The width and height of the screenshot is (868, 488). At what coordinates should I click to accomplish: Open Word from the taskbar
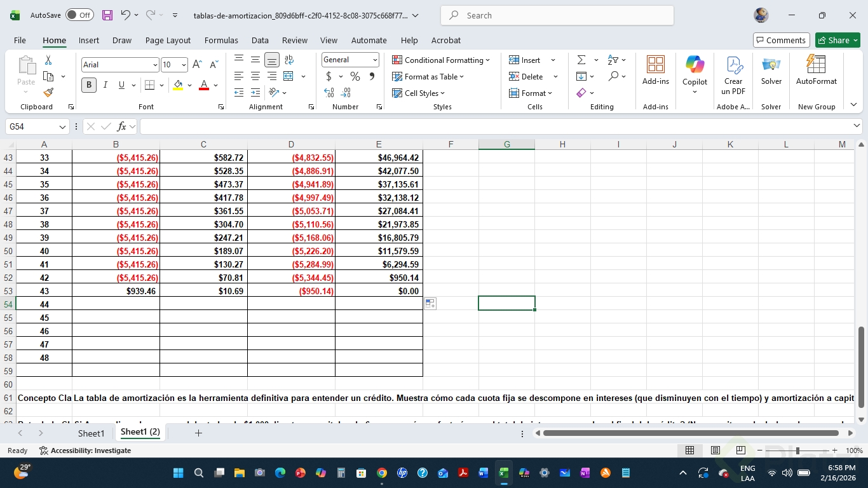click(484, 473)
